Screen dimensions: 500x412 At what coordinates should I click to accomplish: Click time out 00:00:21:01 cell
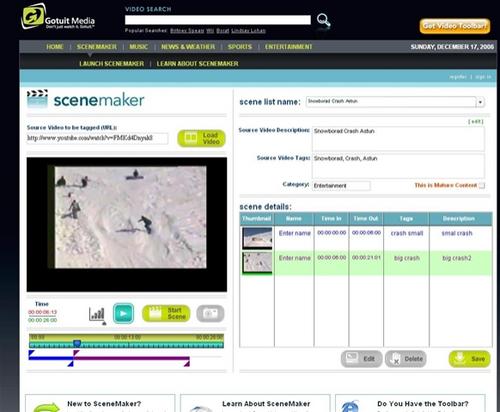(366, 258)
